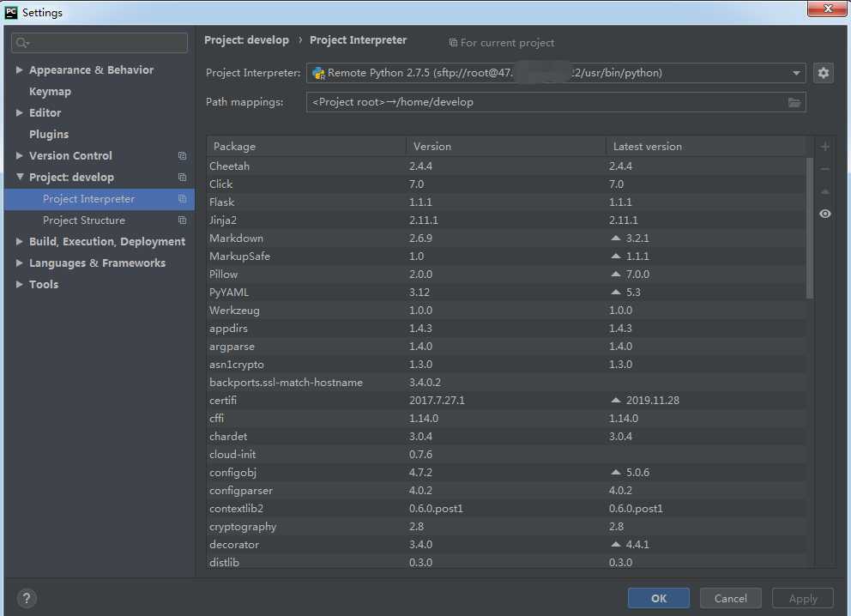Select the asn1crypto package row
This screenshot has width=851, height=616.
(x=506, y=364)
